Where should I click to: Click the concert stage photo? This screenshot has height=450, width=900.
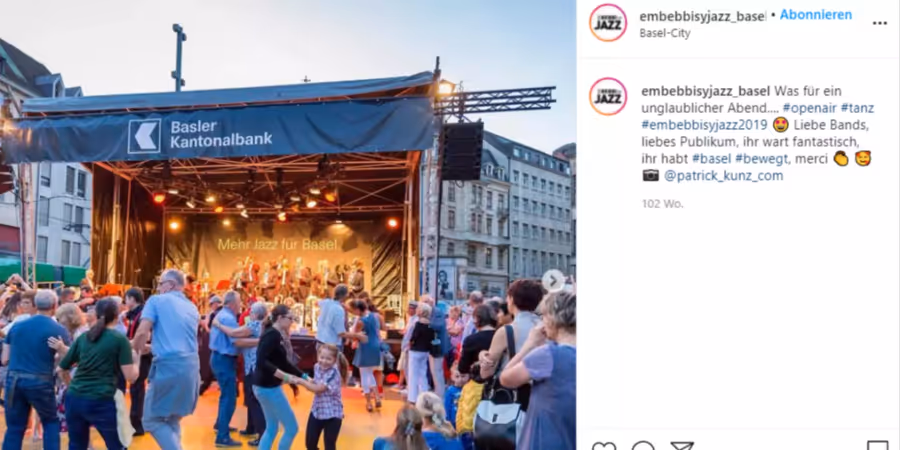288,225
